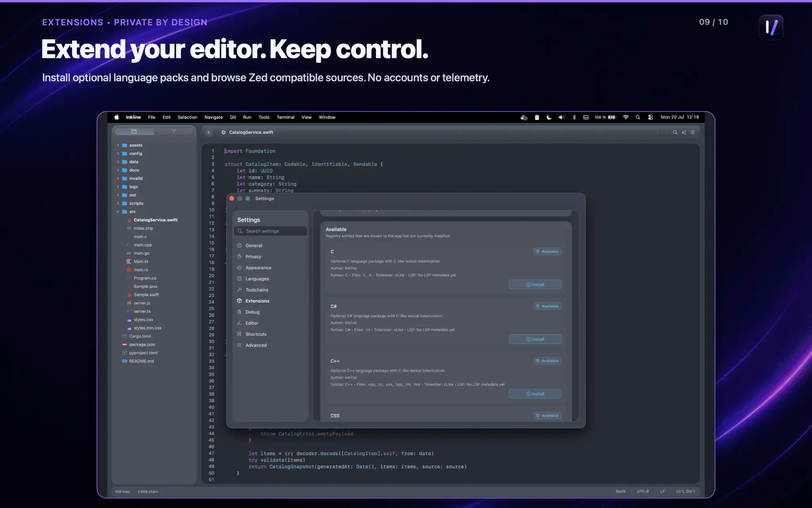Click the Available badge on the C++ entry
This screenshot has width=812, height=508.
tap(547, 361)
